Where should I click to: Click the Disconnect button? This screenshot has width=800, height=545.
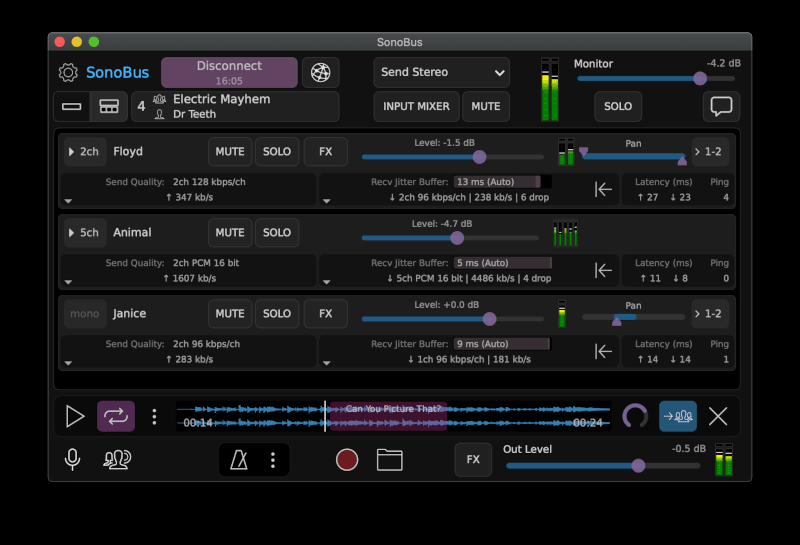229,73
